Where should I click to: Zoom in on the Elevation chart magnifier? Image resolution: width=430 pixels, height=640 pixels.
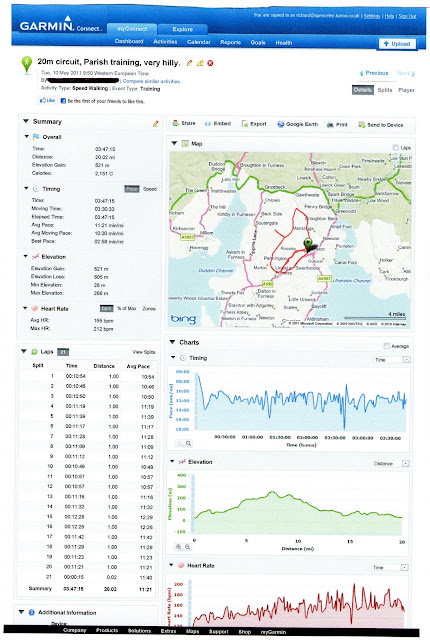point(179,547)
